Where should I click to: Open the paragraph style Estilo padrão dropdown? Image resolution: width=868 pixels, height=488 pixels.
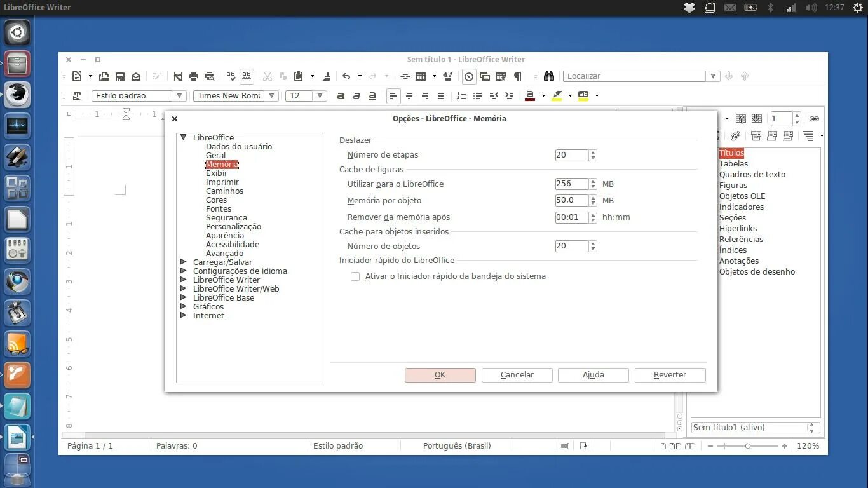180,96
